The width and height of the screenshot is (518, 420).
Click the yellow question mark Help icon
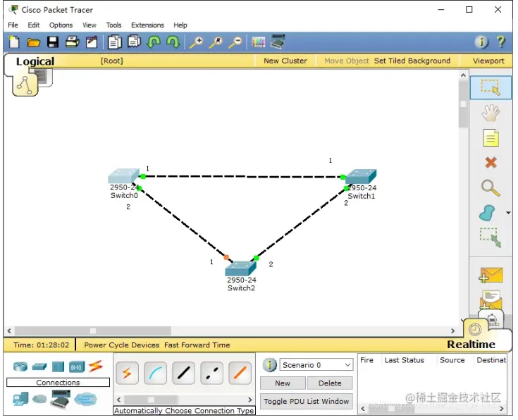click(x=501, y=42)
